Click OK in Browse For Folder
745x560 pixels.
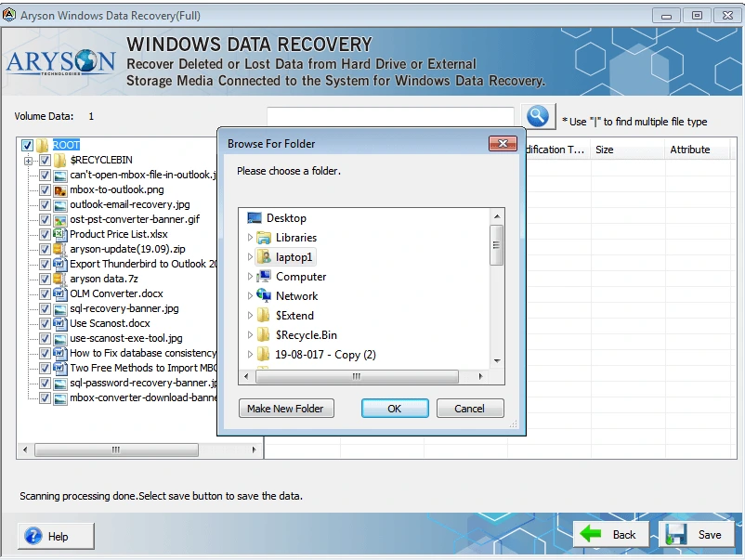tap(395, 409)
